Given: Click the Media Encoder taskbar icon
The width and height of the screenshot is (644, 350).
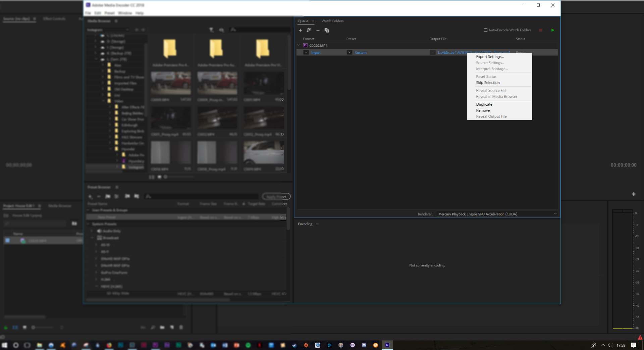Looking at the screenshot, I should pos(387,345).
